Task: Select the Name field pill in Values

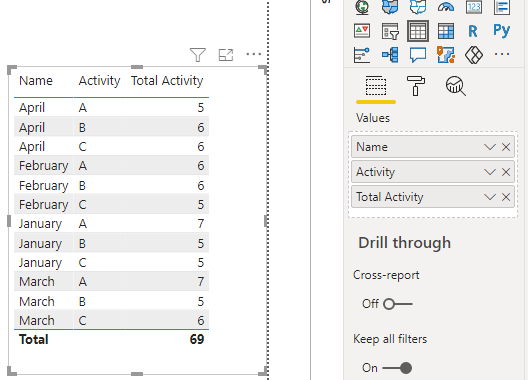Action: [433, 147]
